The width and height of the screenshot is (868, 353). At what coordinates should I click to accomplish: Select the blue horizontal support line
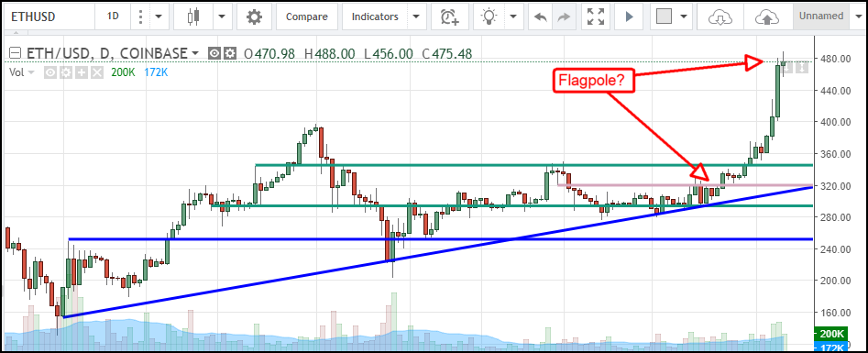pos(440,239)
